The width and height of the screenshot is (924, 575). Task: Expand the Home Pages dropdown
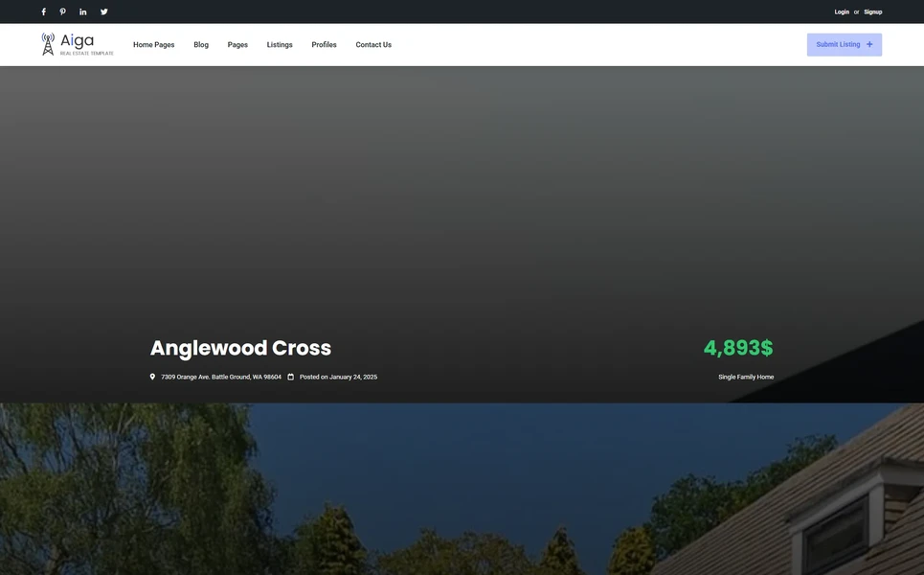point(153,44)
